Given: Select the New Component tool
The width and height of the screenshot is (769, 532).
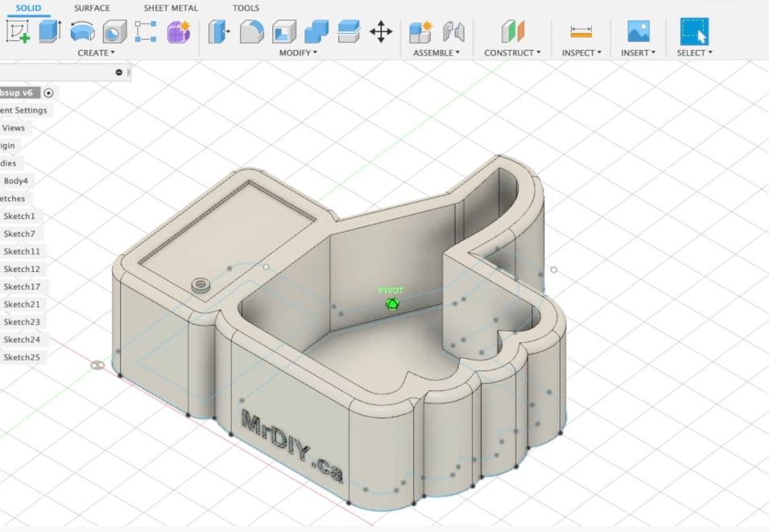Looking at the screenshot, I should 421,32.
